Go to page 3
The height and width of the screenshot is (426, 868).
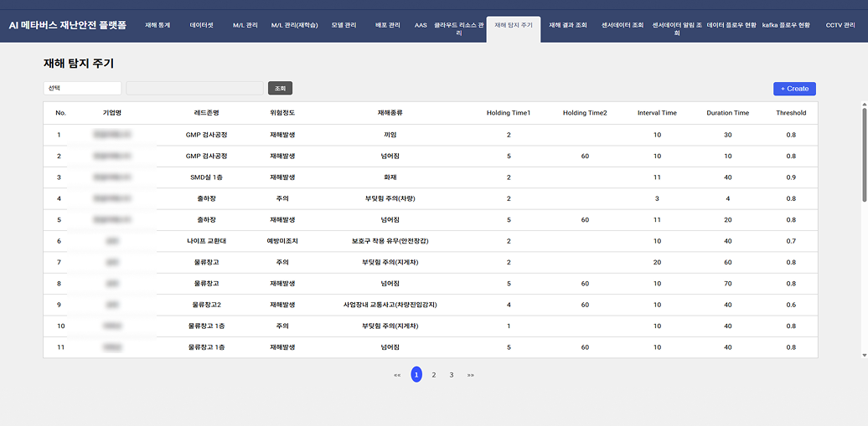452,375
